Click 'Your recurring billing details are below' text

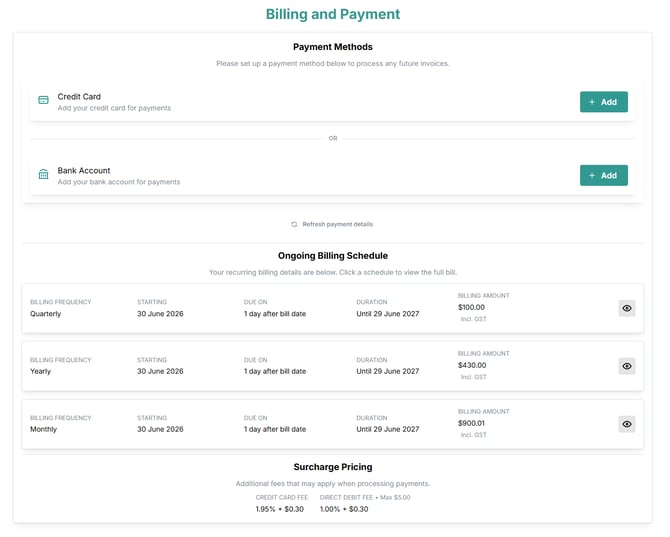tap(332, 272)
